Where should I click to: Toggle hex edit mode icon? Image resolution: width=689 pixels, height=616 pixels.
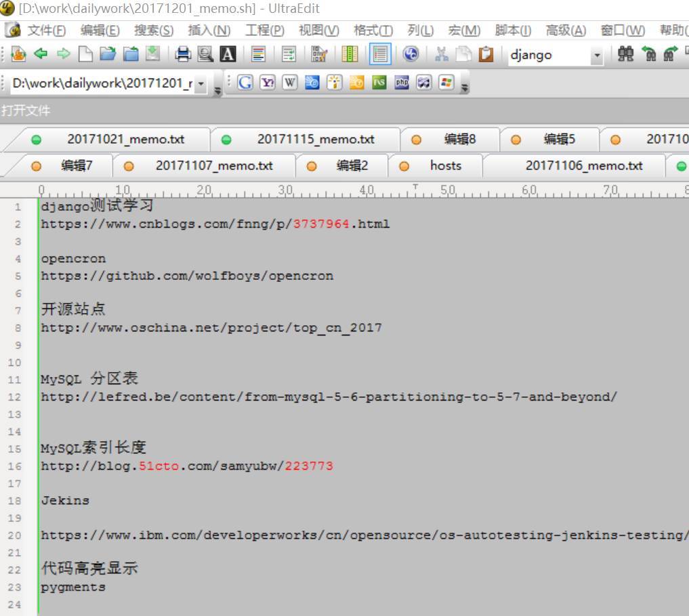point(319,54)
